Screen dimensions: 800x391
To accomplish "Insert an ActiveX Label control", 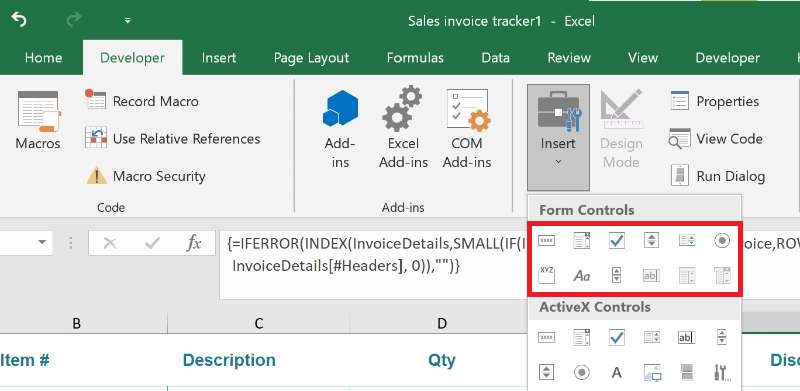I will pyautogui.click(x=617, y=373).
